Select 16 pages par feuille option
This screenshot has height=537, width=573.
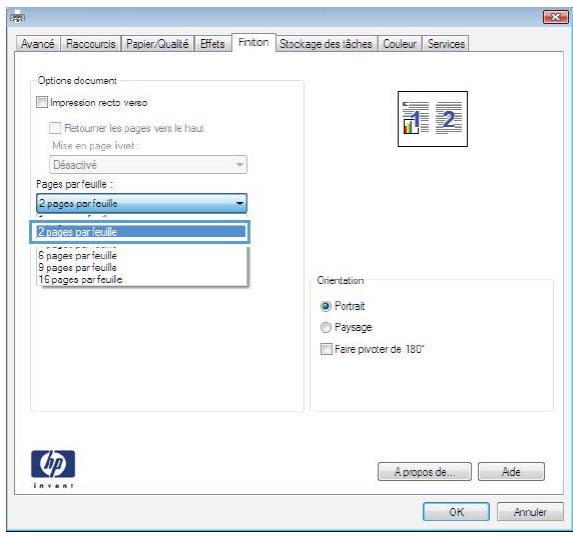[x=143, y=280]
